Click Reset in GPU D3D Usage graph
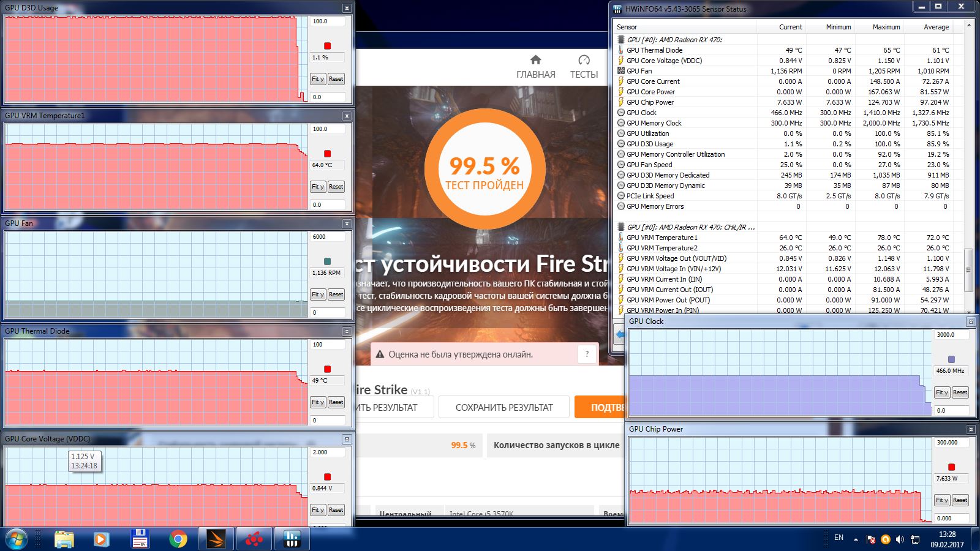980x551 pixels. click(x=336, y=79)
